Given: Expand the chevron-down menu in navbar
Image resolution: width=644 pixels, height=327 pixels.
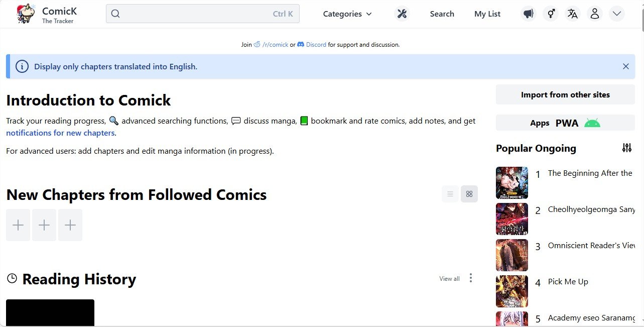Looking at the screenshot, I should click(617, 14).
